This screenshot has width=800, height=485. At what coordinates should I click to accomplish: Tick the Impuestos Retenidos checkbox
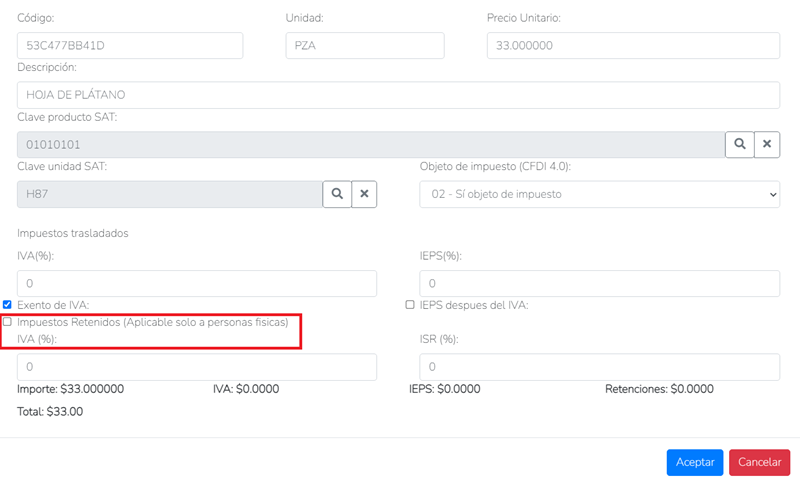pos(7,322)
